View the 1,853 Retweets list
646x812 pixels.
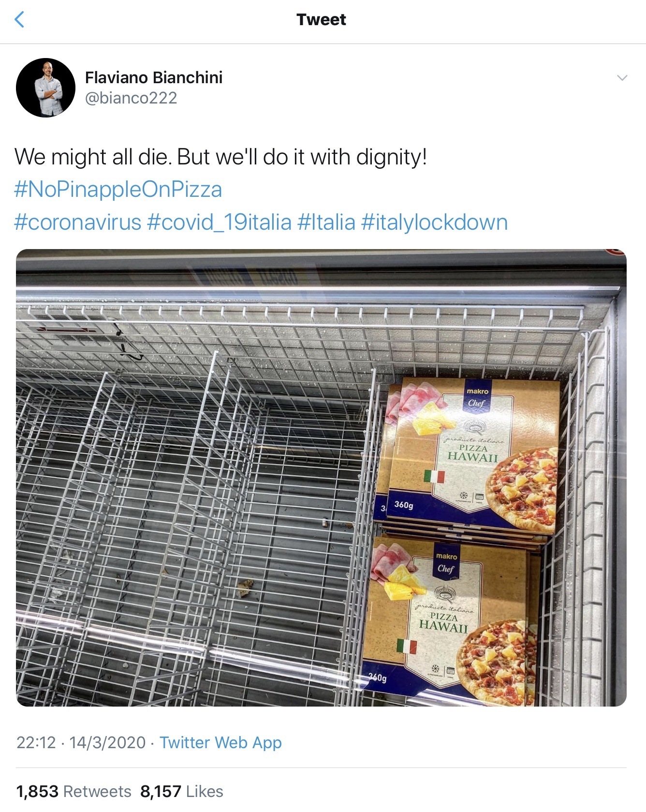73,792
